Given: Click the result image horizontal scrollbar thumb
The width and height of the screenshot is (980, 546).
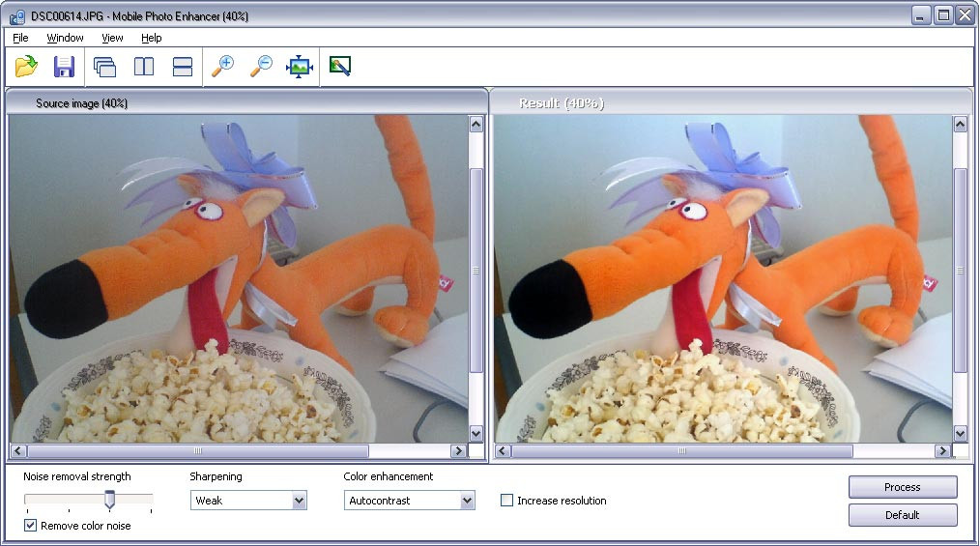Looking at the screenshot, I should click(682, 450).
